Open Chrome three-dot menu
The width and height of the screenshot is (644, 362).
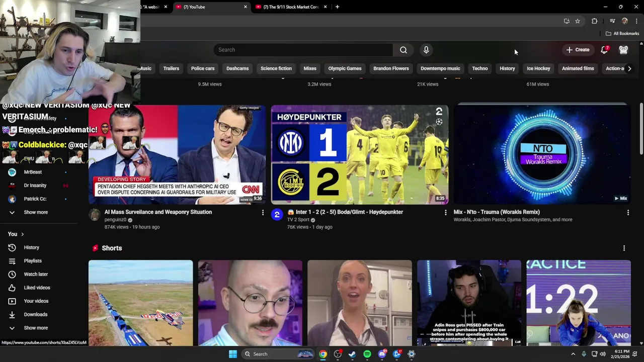point(636,21)
